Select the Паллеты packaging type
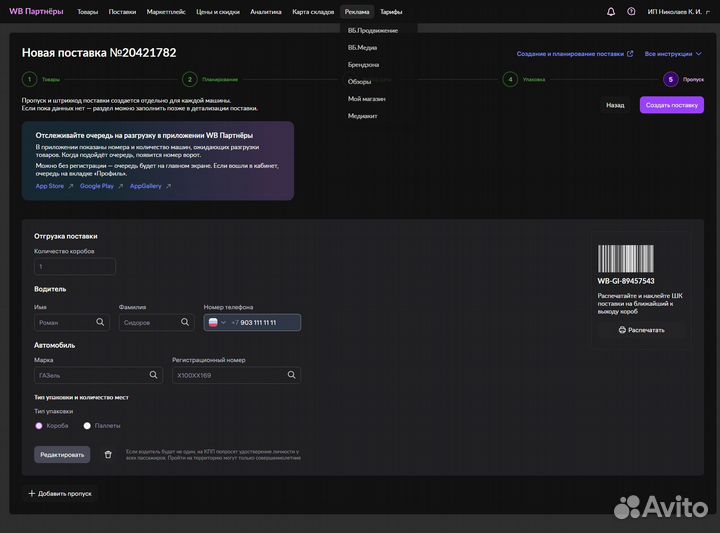The width and height of the screenshot is (720, 533). coord(87,425)
